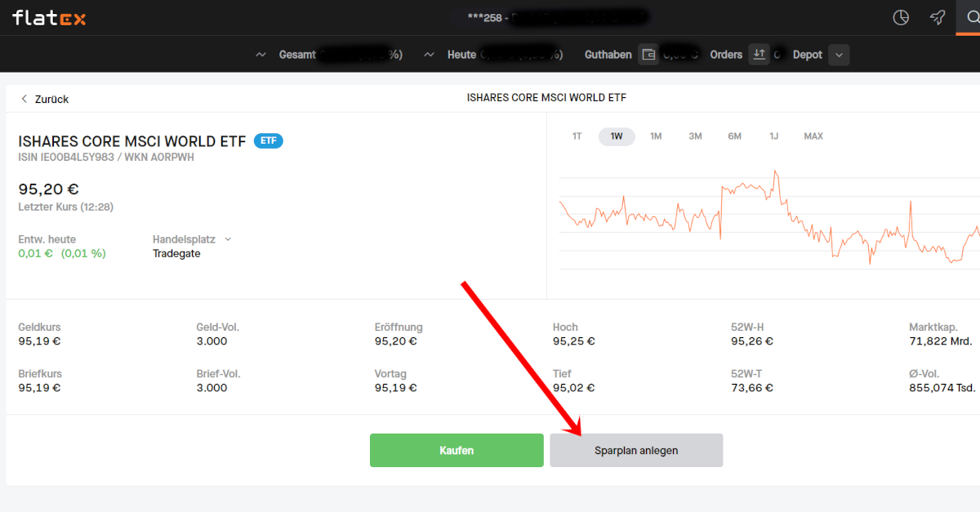
Task: Click the highest peak in price chart
Action: (x=776, y=171)
